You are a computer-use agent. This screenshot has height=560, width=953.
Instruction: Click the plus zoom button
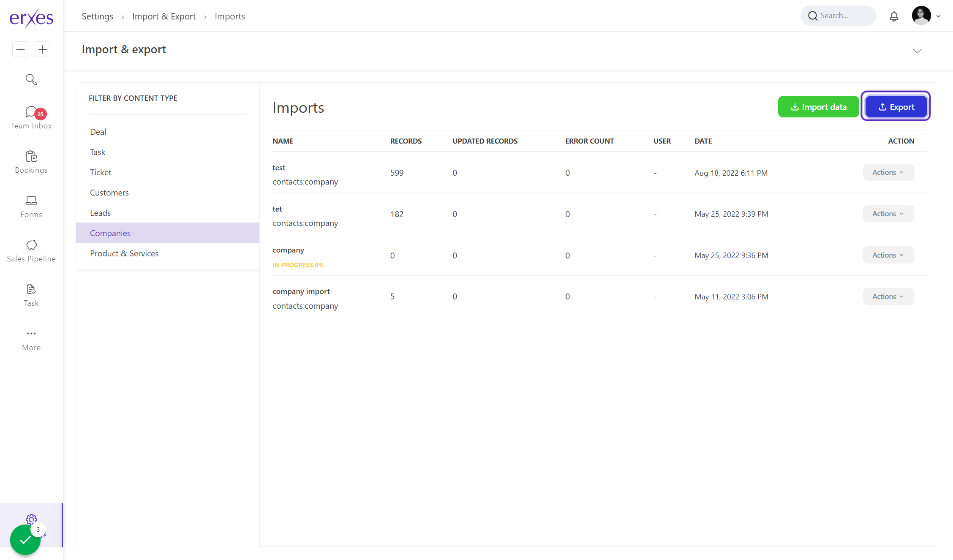(x=43, y=49)
